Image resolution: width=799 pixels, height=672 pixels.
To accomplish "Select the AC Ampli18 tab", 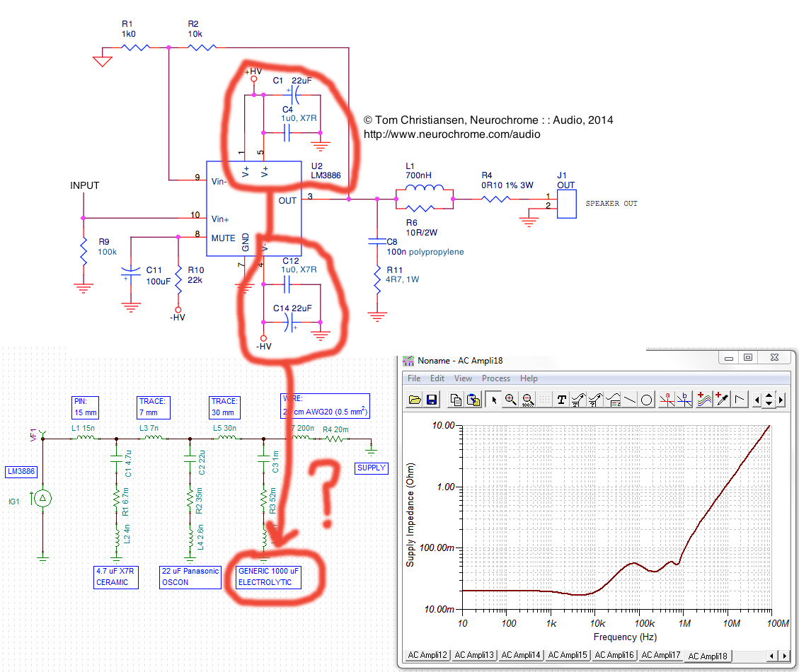I will (708, 656).
